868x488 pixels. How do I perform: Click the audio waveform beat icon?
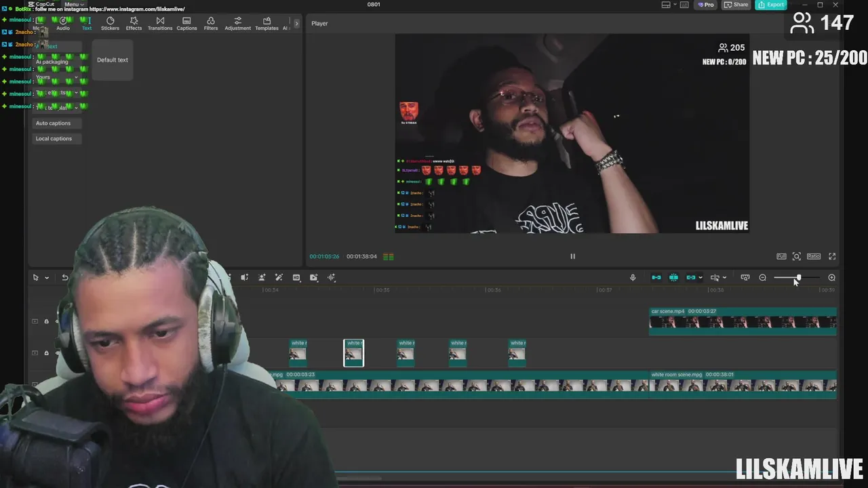[332, 277]
